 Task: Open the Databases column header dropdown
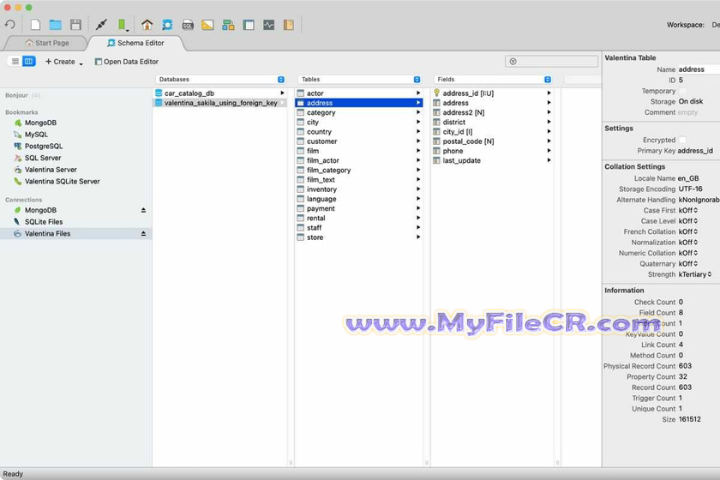coord(281,79)
